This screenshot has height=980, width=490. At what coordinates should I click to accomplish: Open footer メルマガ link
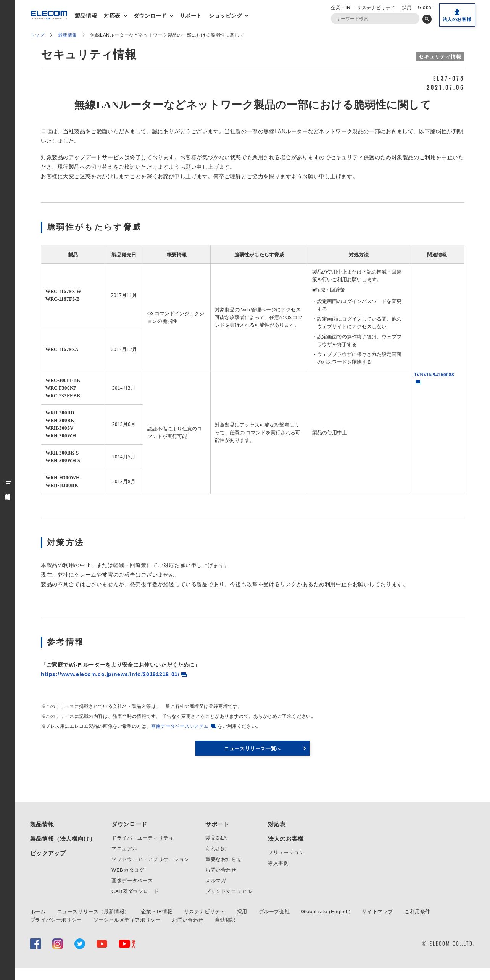click(x=216, y=880)
